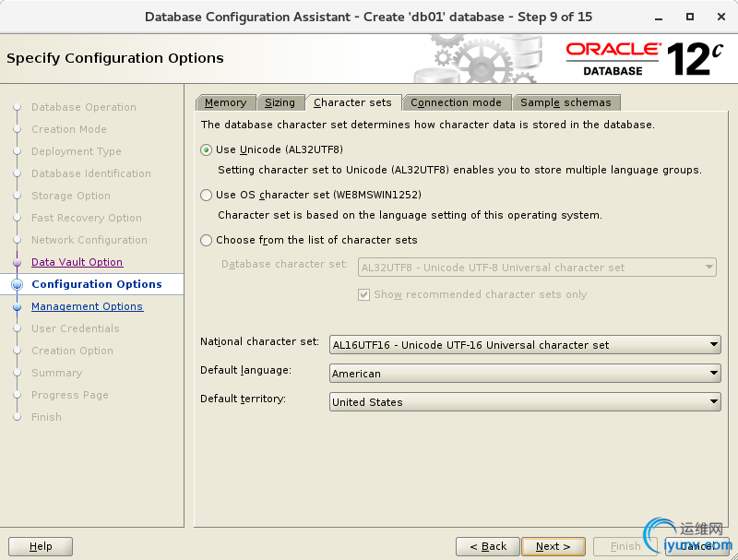Viewport: 738px width, 560px height.
Task: Click the Summary step
Action: tap(57, 373)
